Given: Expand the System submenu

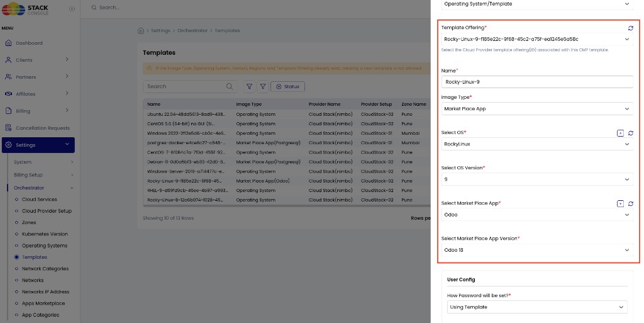Looking at the screenshot, I should 43,162.
